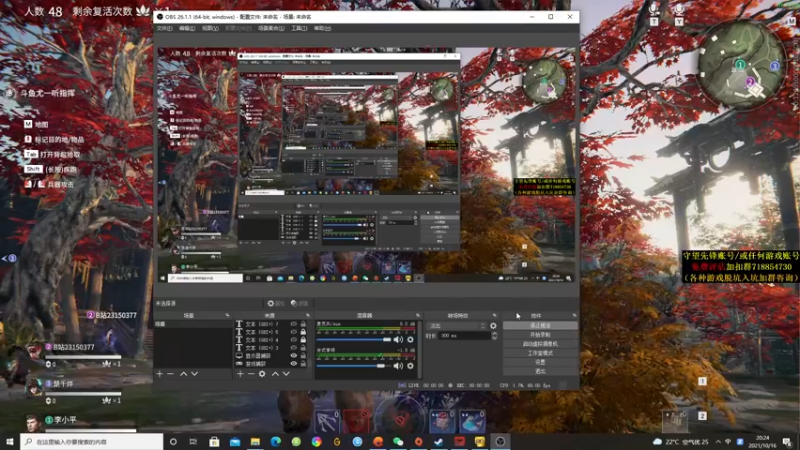Screen dimensions: 800x450
Task: Move source down with Sources panel down arrow
Action: [286, 374]
